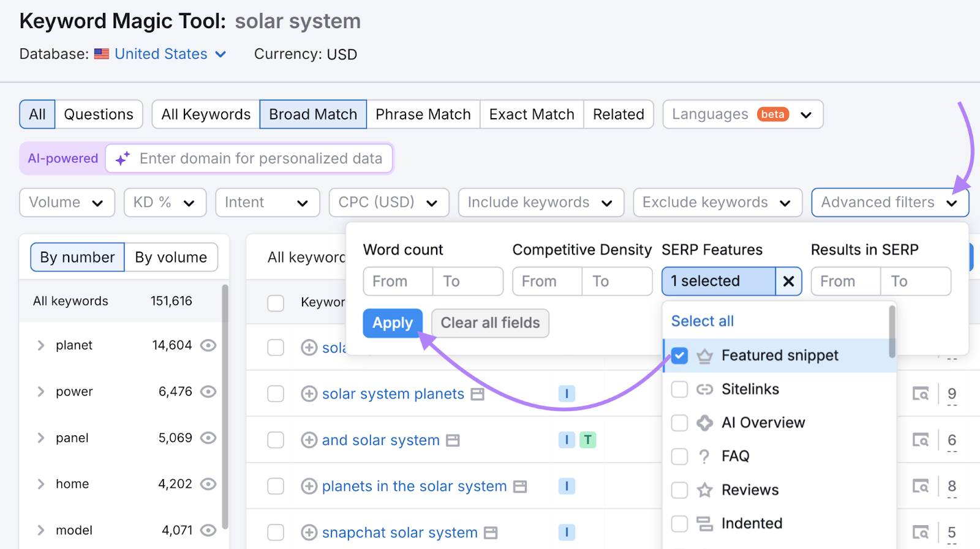The image size is (980, 549).
Task: Click the SERP preview icon in the row showing 9
Action: tap(920, 394)
